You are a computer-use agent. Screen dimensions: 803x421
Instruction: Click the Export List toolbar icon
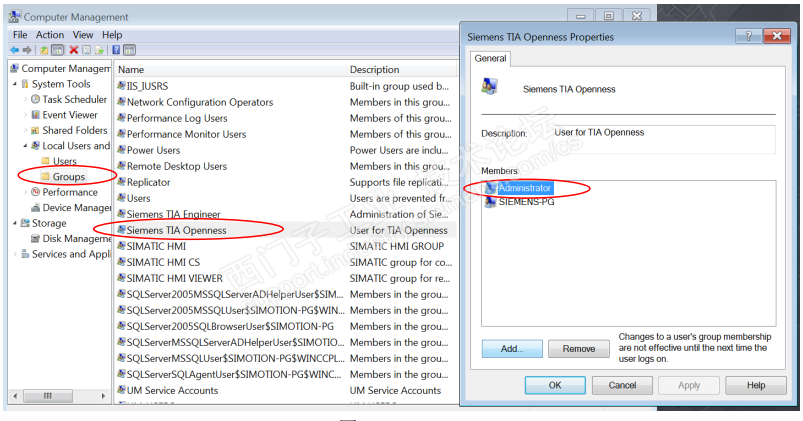point(99,50)
